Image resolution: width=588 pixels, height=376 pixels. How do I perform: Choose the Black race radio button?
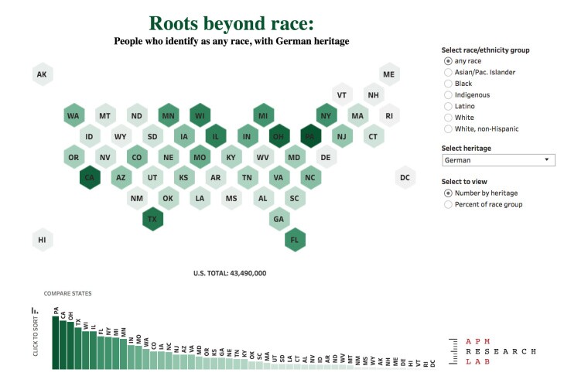pos(448,84)
